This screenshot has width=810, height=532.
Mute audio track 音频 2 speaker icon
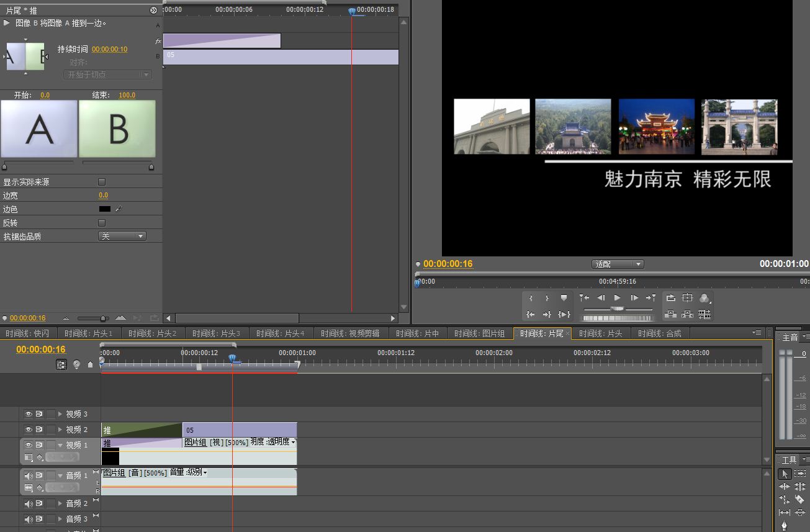coord(29,504)
